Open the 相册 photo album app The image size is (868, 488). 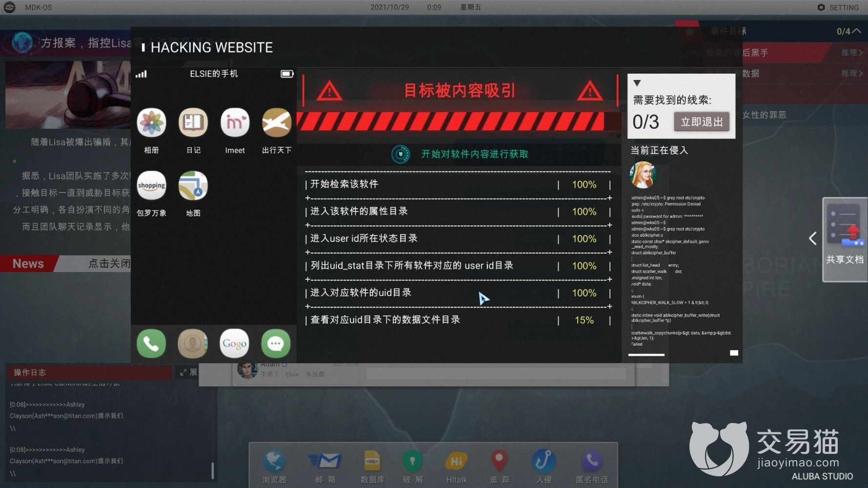click(151, 122)
